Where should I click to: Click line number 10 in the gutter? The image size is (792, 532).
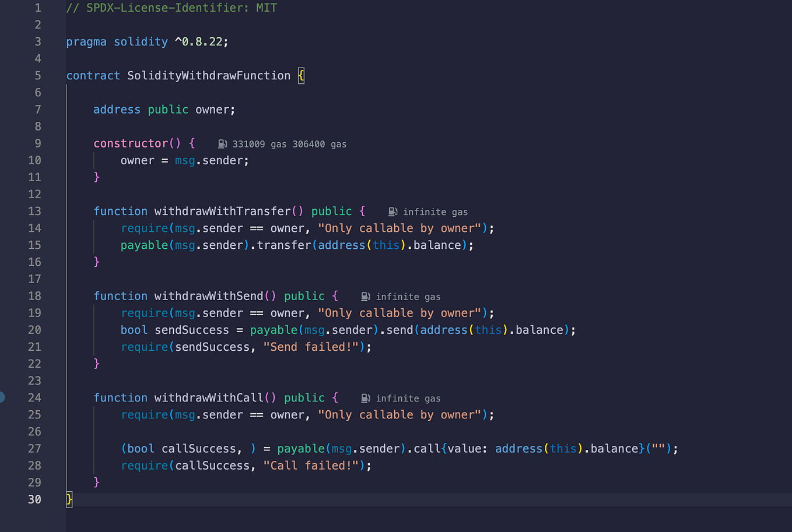34,160
